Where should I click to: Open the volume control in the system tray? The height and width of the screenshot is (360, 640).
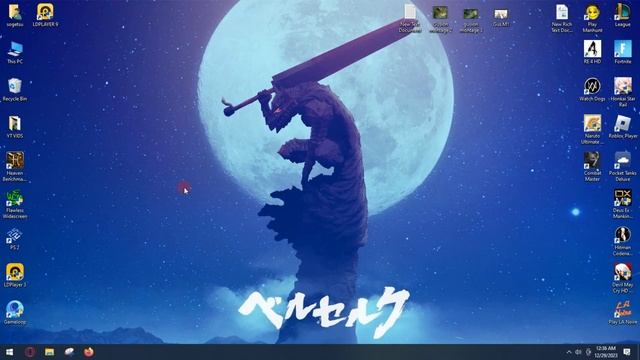click(x=578, y=352)
